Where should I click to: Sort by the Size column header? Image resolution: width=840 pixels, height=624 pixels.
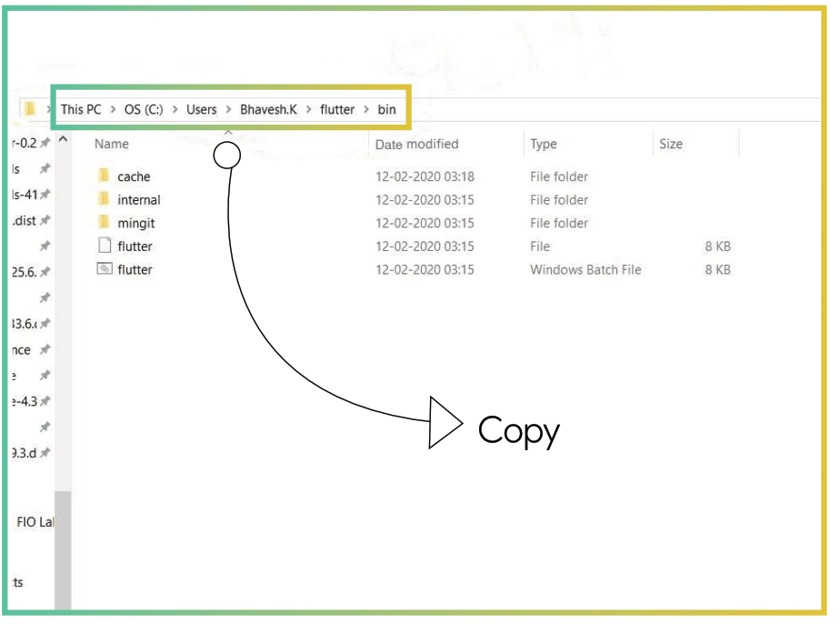click(671, 144)
